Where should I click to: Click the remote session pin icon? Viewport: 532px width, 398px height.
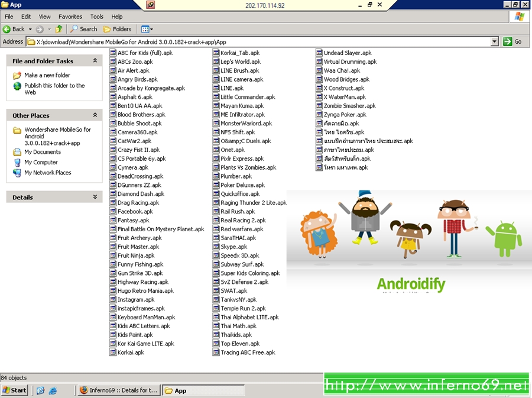pyautogui.click(x=150, y=5)
